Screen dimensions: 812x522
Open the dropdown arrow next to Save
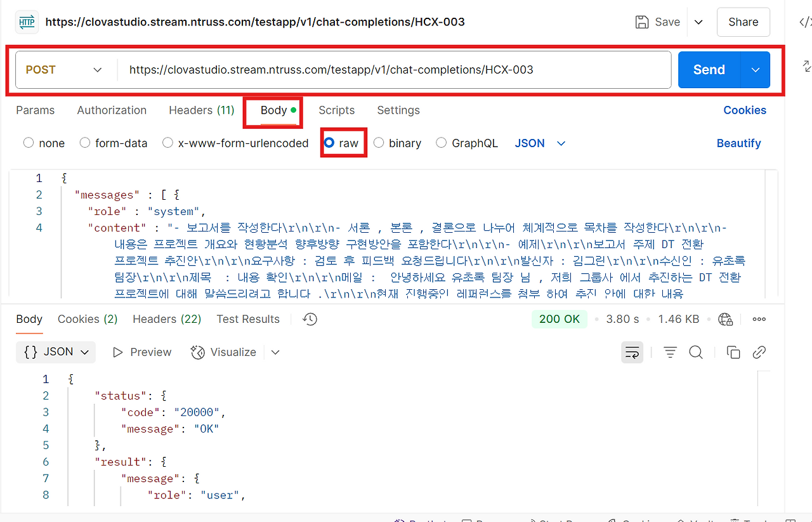coord(698,22)
